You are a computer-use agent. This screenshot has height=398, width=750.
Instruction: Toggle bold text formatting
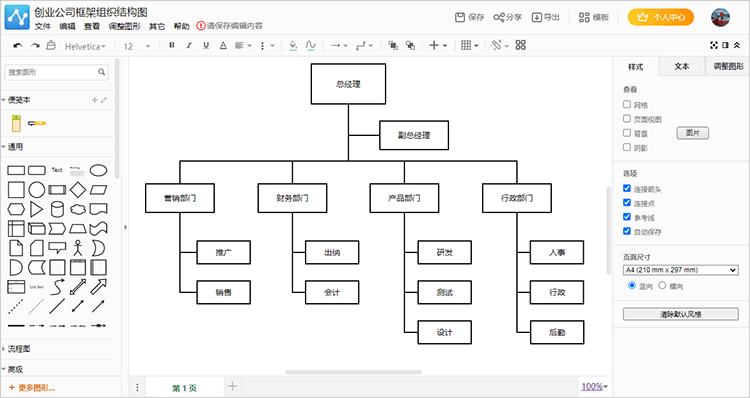tap(172, 45)
